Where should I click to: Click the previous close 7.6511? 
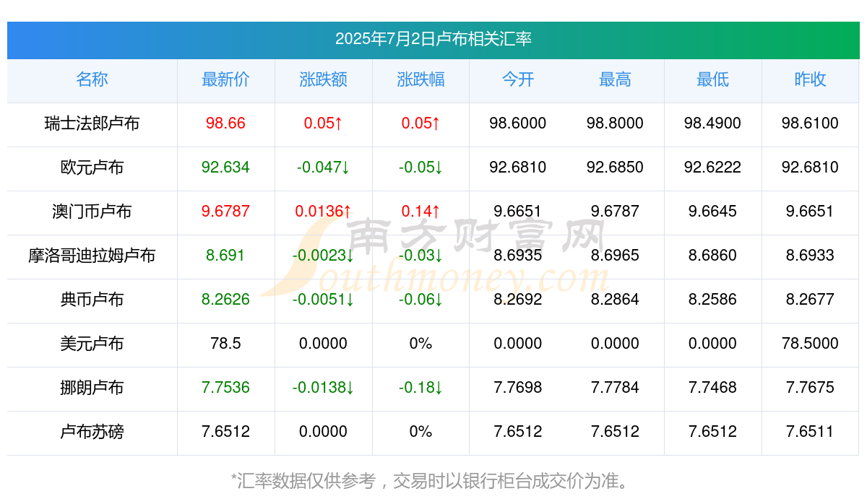point(810,432)
